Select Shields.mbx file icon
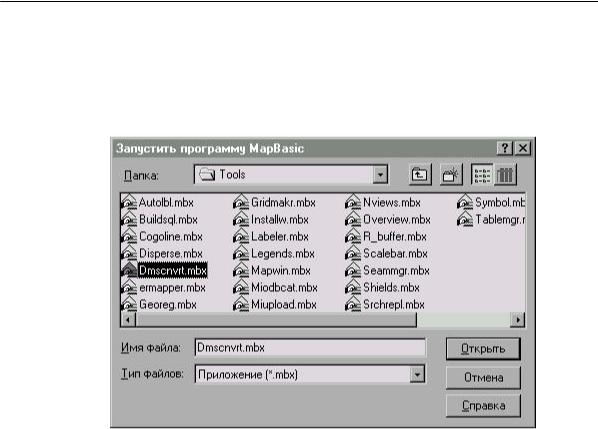 (353, 287)
